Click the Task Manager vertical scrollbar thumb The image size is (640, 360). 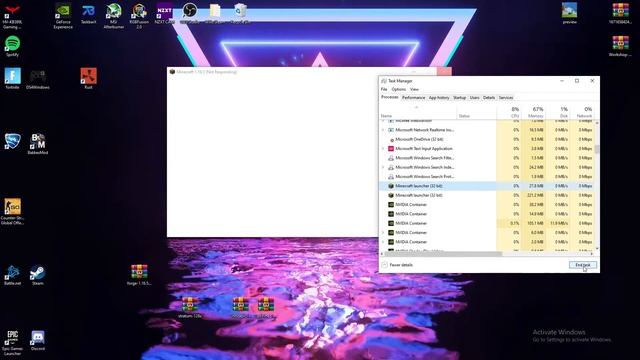[x=597, y=149]
